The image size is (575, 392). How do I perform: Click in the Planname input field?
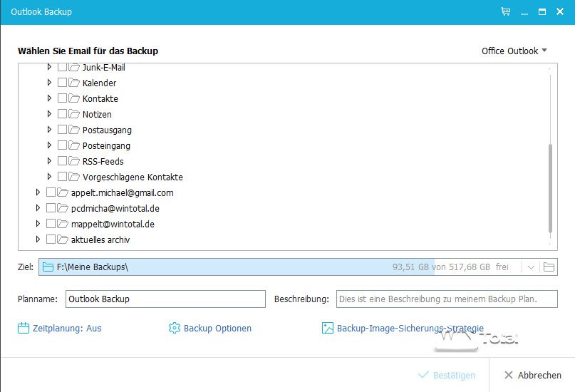(165, 299)
